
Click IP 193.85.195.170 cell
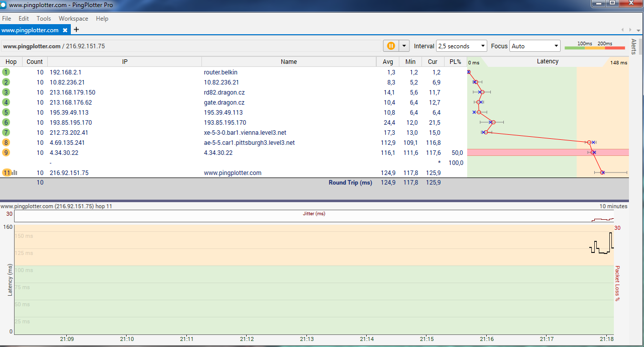point(71,122)
